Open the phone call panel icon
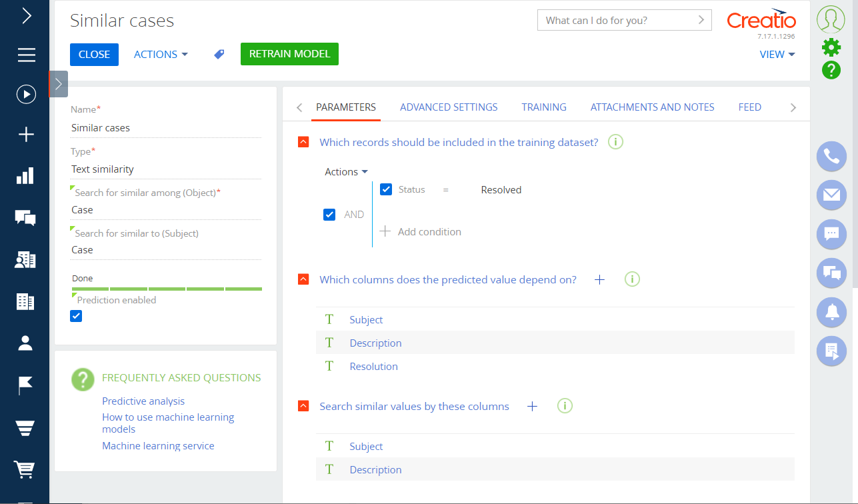This screenshot has width=858, height=504. point(831,157)
